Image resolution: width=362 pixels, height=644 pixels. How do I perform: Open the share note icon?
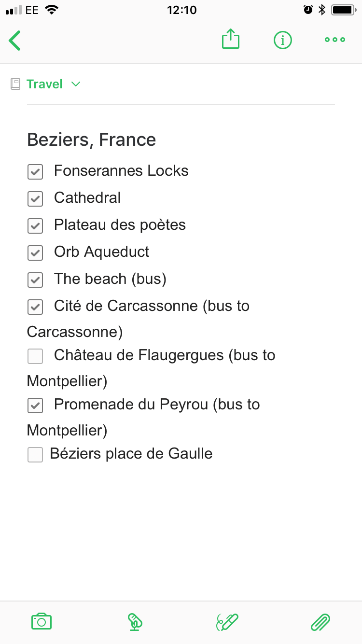(231, 39)
